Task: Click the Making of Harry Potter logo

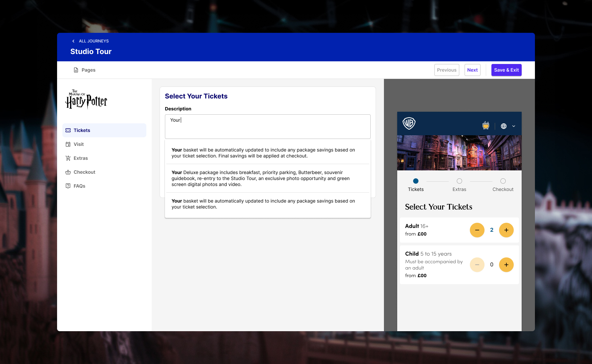Action: tap(86, 99)
